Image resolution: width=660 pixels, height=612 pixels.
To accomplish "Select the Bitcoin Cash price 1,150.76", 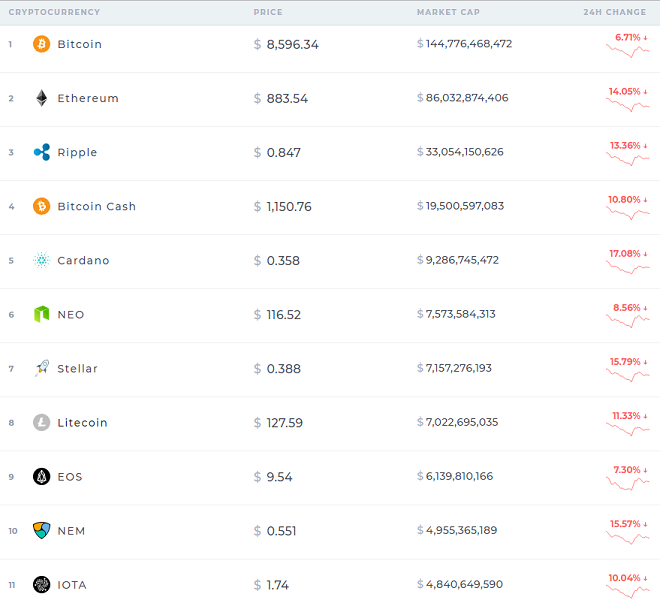I will pyautogui.click(x=289, y=207).
